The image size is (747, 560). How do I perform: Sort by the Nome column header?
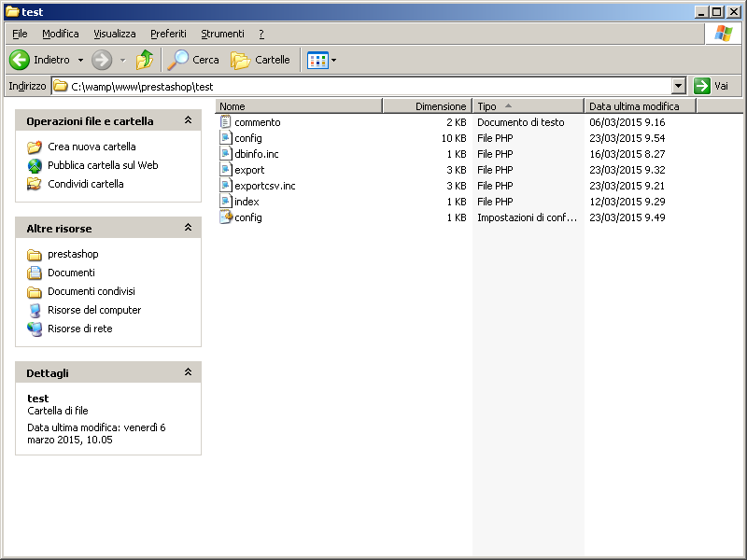click(x=299, y=106)
